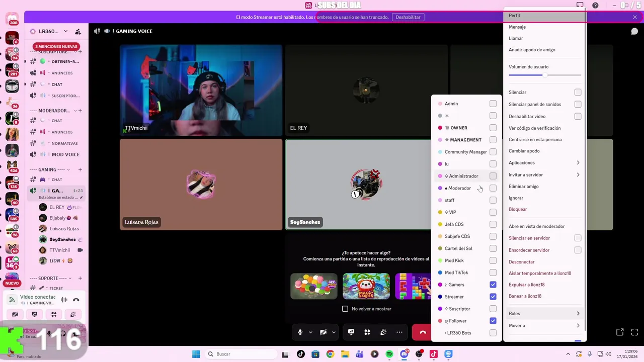Click the 3 MENCIONES NUEVAS pill
Viewport: 644px width, 362px height.
[56, 46]
